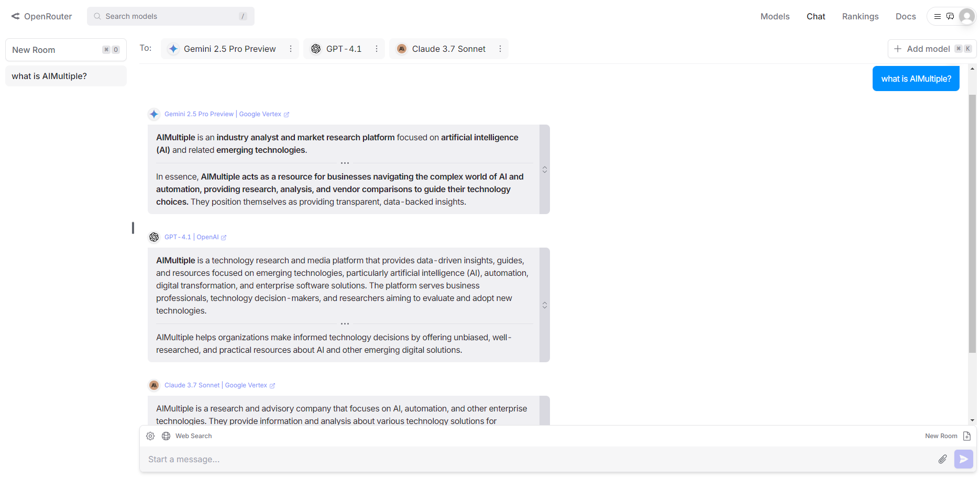The image size is (980, 480).
Task: Select the 'what is AIMultiple?' room
Action: tap(66, 76)
